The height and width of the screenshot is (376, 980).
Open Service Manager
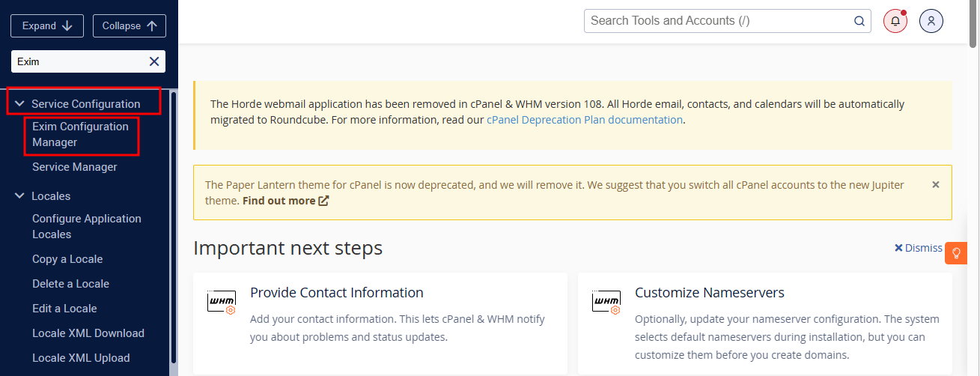pyautogui.click(x=75, y=167)
